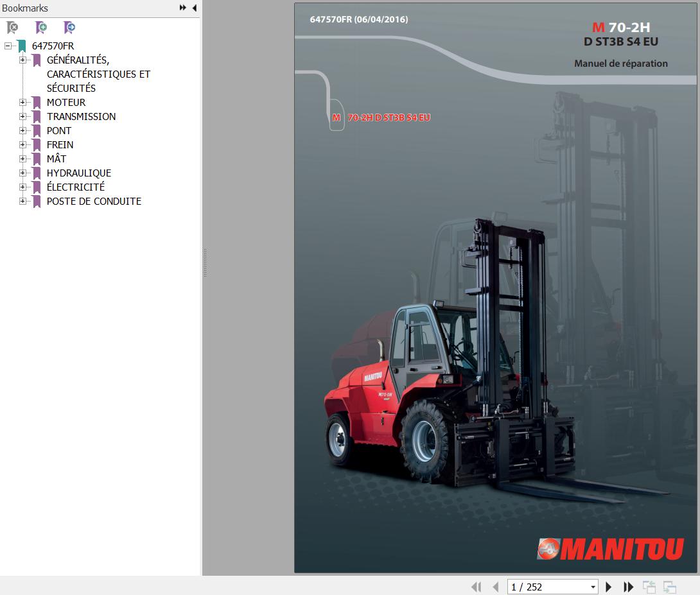The image size is (700, 595).
Task: Click the Bookmarks panel title
Action: (x=25, y=8)
